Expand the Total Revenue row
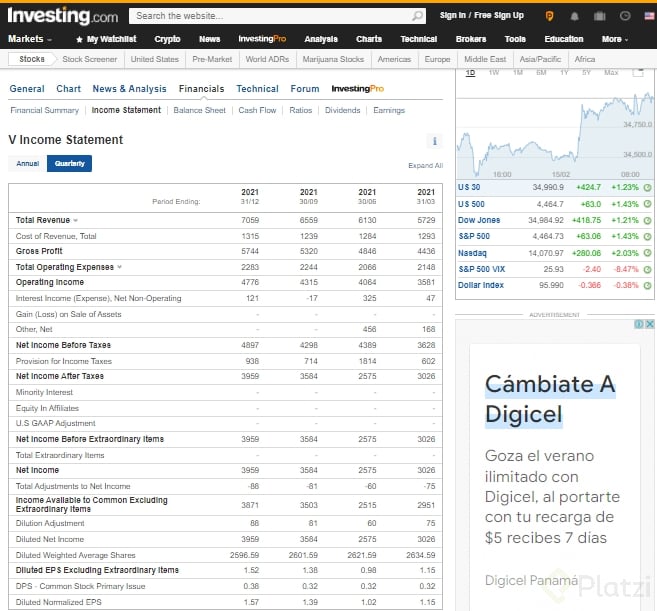 point(75,220)
